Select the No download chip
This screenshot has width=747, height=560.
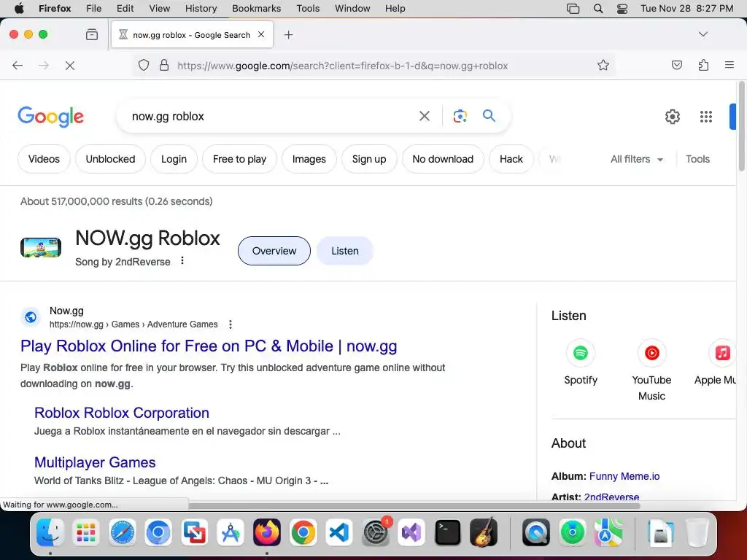click(x=443, y=159)
